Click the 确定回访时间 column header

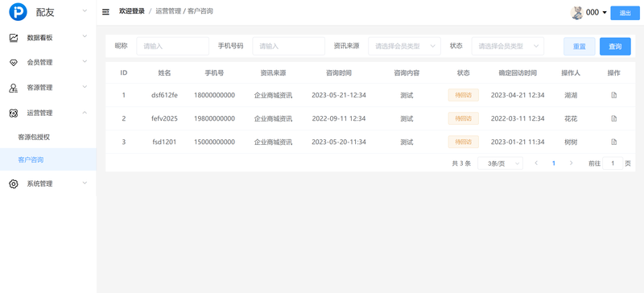[x=518, y=73]
